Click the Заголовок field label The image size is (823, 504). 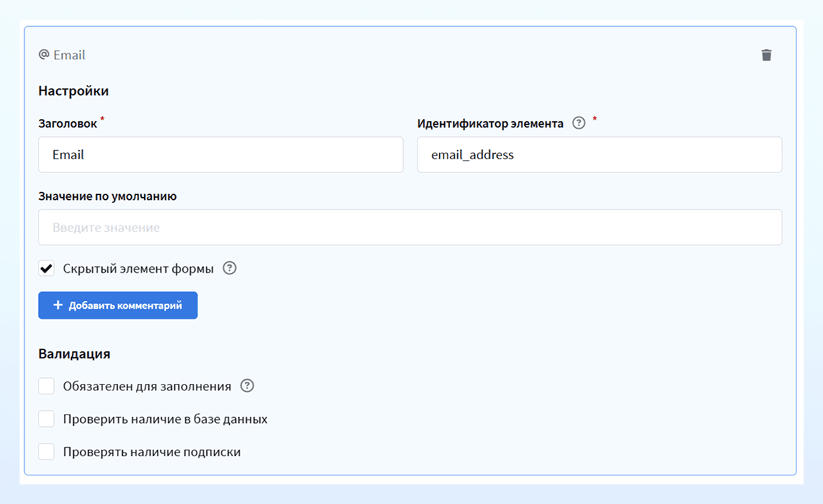tap(67, 123)
